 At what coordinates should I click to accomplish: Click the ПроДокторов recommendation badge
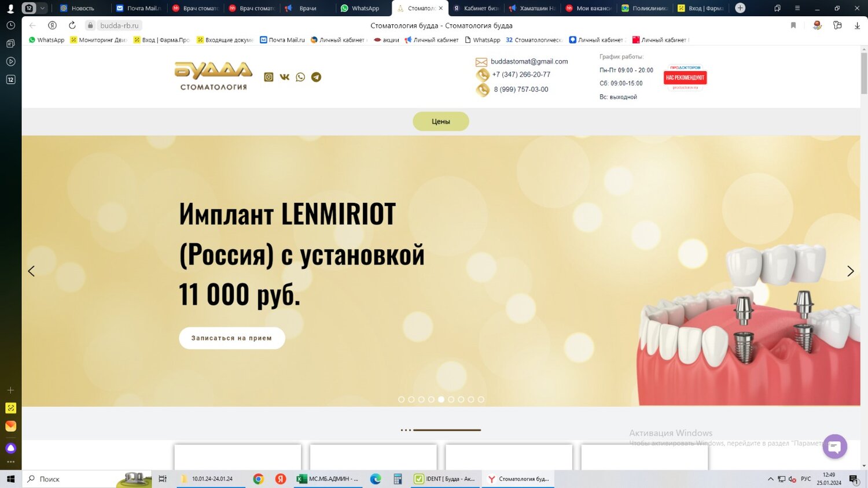685,77
